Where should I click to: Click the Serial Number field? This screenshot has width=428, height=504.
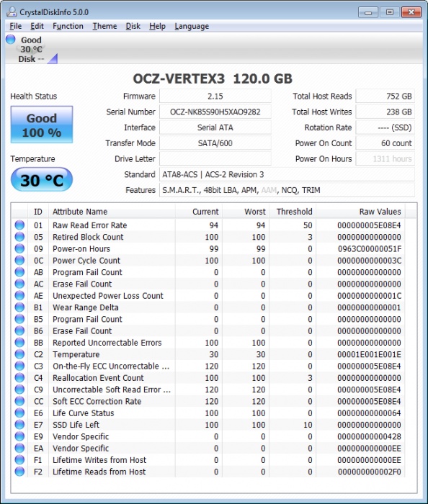pos(215,112)
